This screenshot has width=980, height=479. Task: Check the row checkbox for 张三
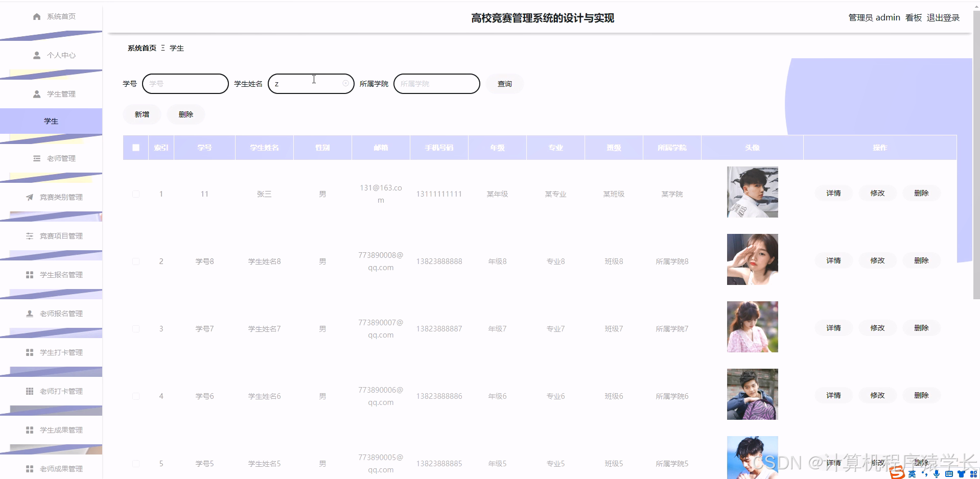click(x=135, y=194)
